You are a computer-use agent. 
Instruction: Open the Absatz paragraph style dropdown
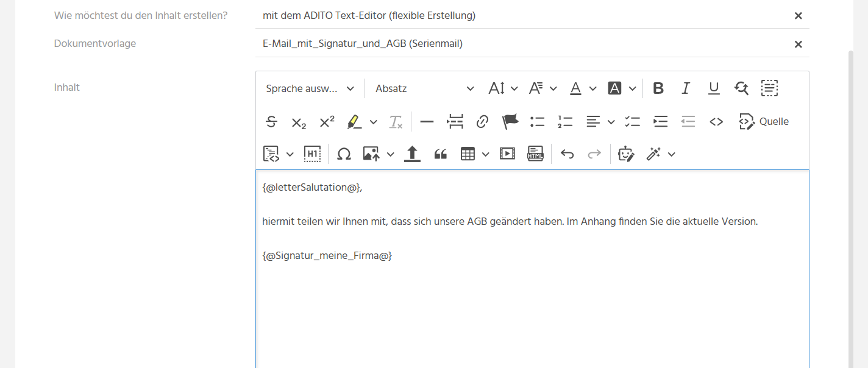click(x=425, y=88)
